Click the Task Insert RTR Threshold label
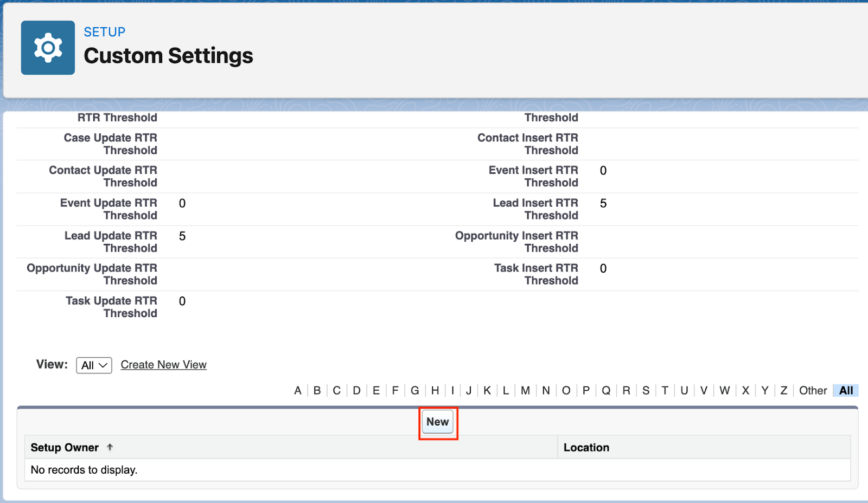This screenshot has width=868, height=503. tap(536, 274)
